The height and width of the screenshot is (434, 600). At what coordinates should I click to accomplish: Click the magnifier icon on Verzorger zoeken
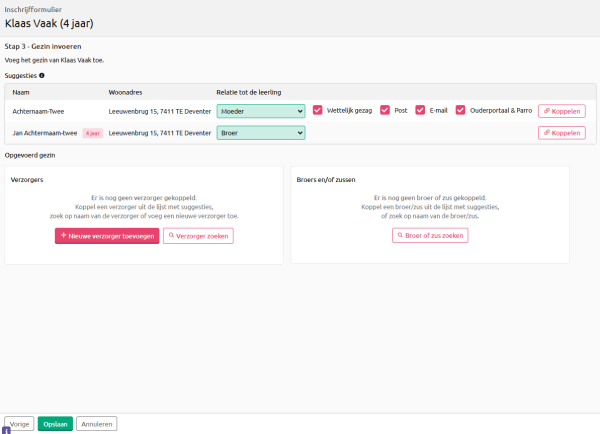tap(171, 236)
